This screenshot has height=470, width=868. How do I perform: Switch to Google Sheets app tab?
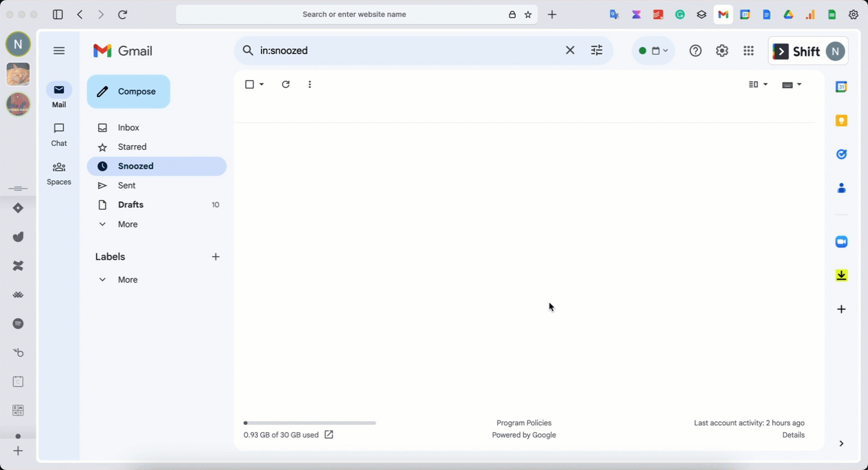pyautogui.click(x=832, y=14)
